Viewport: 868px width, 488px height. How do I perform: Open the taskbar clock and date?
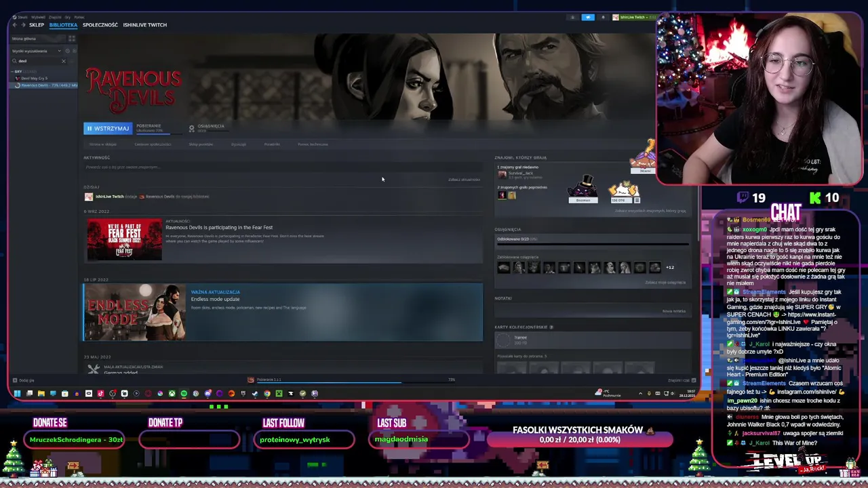tap(687, 393)
